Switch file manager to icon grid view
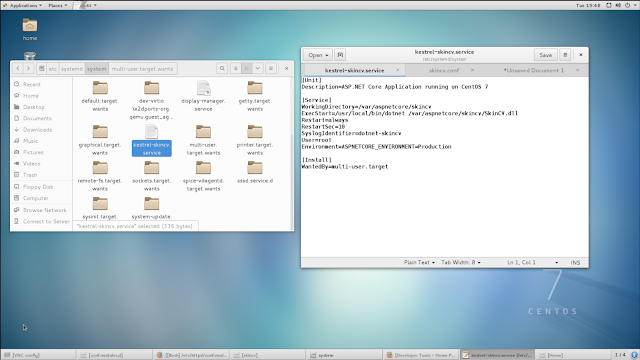The image size is (640, 360). click(247, 69)
